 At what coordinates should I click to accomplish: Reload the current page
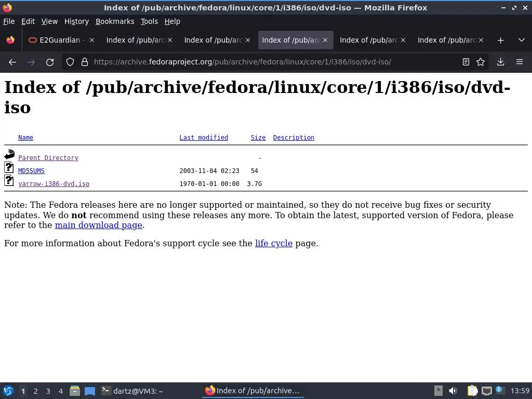tap(50, 62)
